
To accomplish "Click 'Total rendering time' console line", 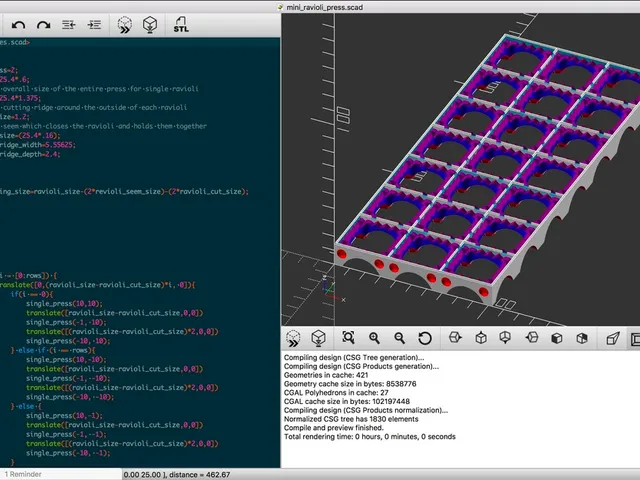I will coord(369,437).
